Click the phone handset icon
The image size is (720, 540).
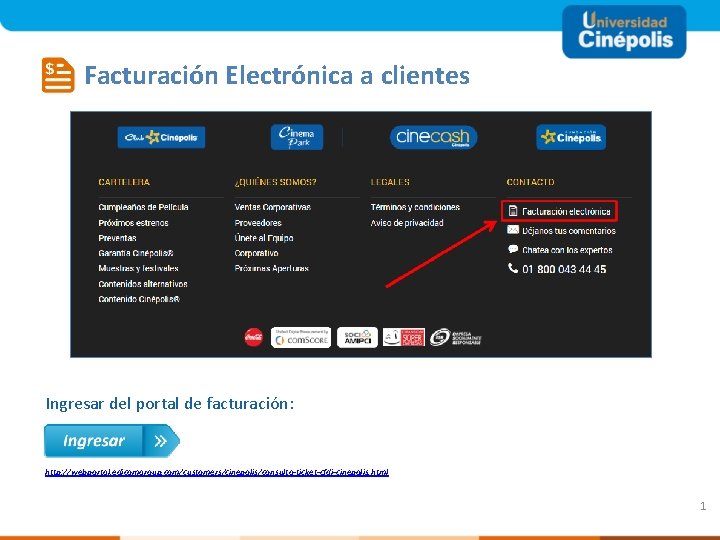pos(513,268)
